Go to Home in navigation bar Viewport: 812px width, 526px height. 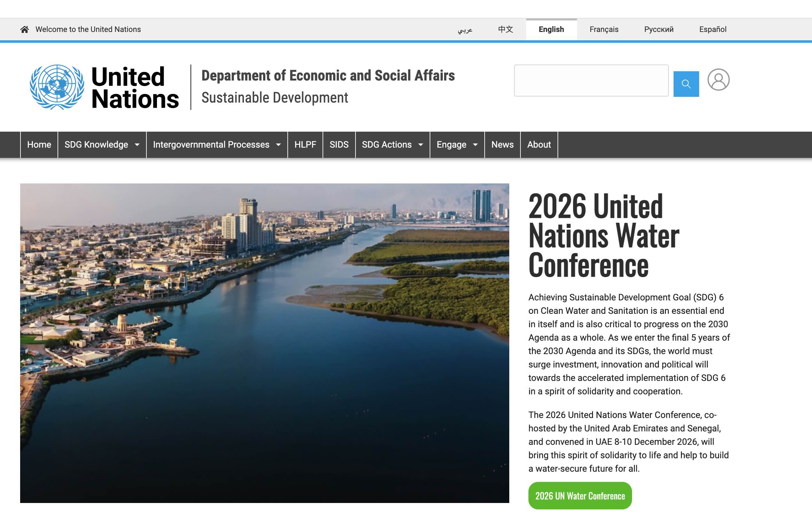point(39,145)
